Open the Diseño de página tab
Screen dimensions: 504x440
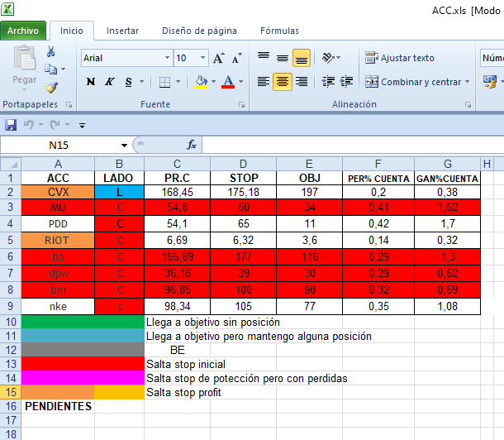199,31
